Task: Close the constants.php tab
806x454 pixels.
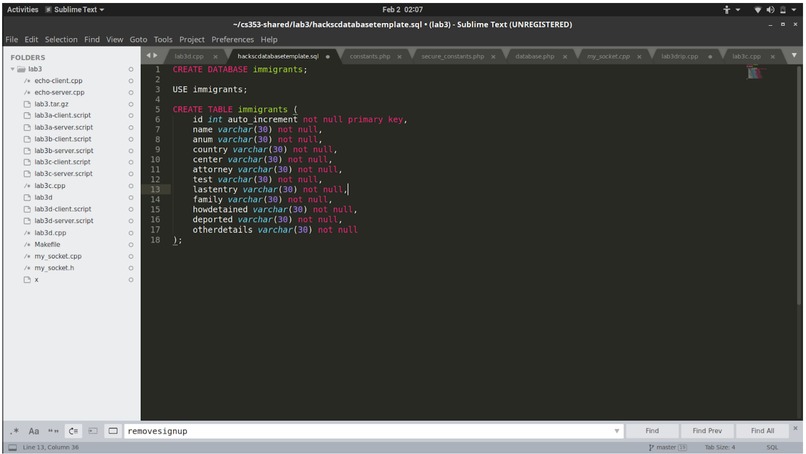Action: tap(399, 57)
